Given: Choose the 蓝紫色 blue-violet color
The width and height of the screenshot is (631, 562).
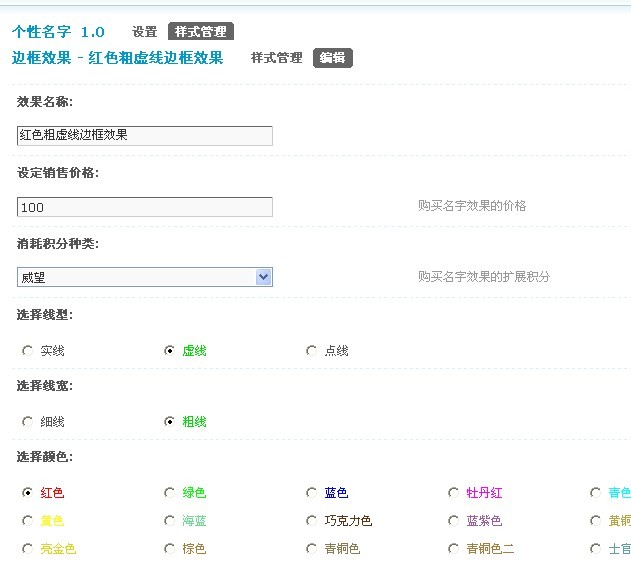Looking at the screenshot, I should point(455,521).
